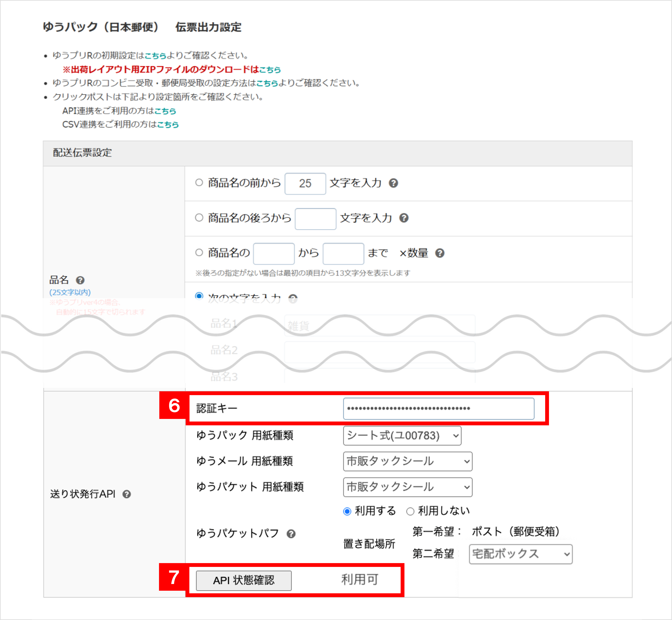Open ゆうパック 用紙種類 dropdown
The height and width of the screenshot is (620, 672).
(402, 436)
